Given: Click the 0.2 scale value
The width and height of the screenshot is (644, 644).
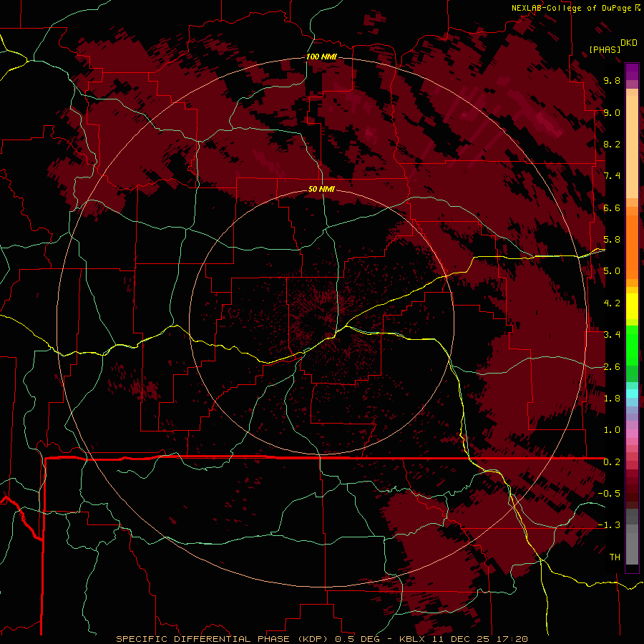Looking at the screenshot, I should point(612,462).
